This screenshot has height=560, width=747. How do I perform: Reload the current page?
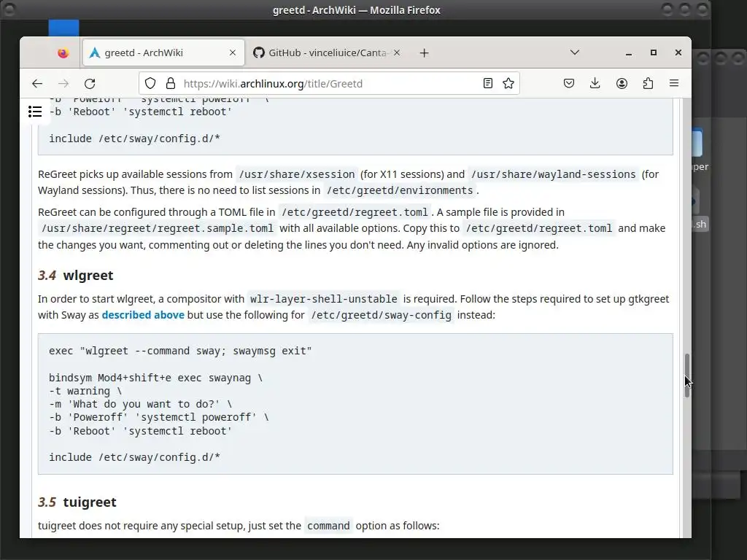click(90, 83)
